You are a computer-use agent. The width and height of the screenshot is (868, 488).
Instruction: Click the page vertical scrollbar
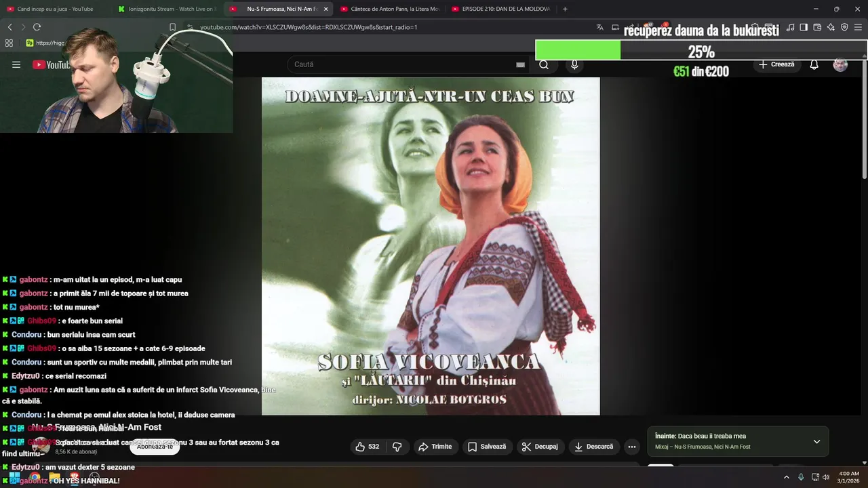[x=864, y=119]
